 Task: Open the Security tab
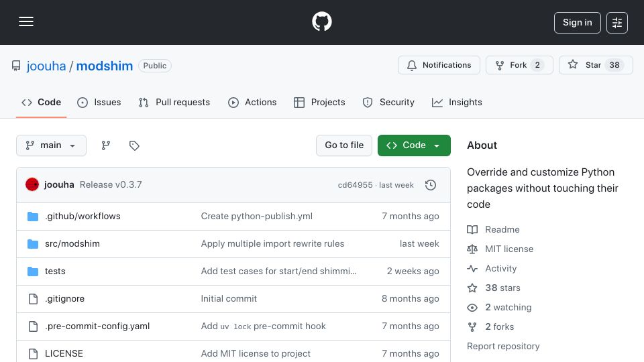click(388, 102)
